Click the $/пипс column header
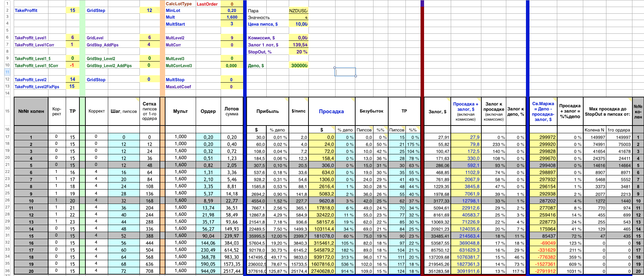The image size is (644, 276). [298, 111]
